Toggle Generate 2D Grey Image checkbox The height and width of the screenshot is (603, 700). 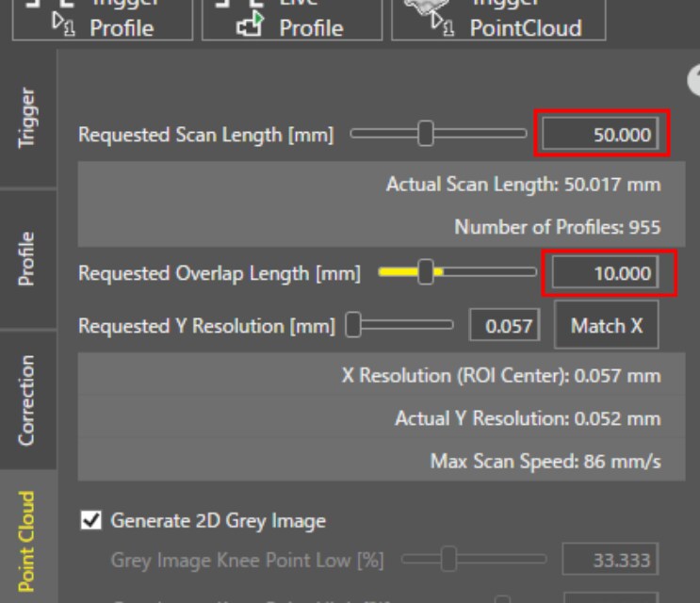(91, 520)
